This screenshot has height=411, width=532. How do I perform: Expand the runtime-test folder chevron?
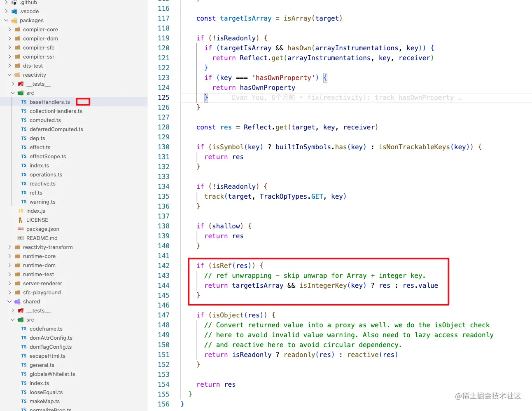pos(10,275)
